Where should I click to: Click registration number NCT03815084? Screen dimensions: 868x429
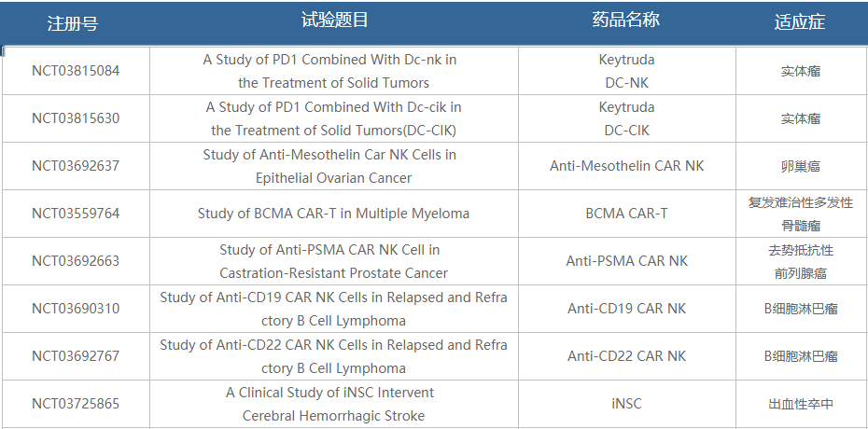[76, 71]
